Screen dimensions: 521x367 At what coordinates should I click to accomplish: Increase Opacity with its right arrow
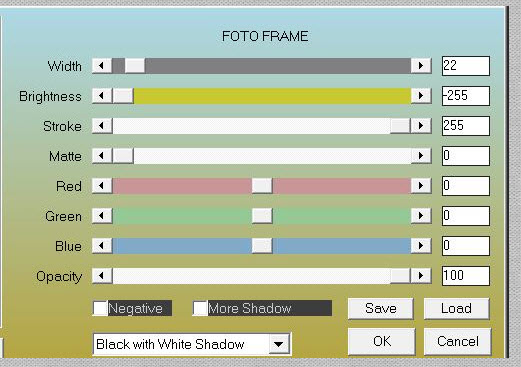[x=421, y=276]
